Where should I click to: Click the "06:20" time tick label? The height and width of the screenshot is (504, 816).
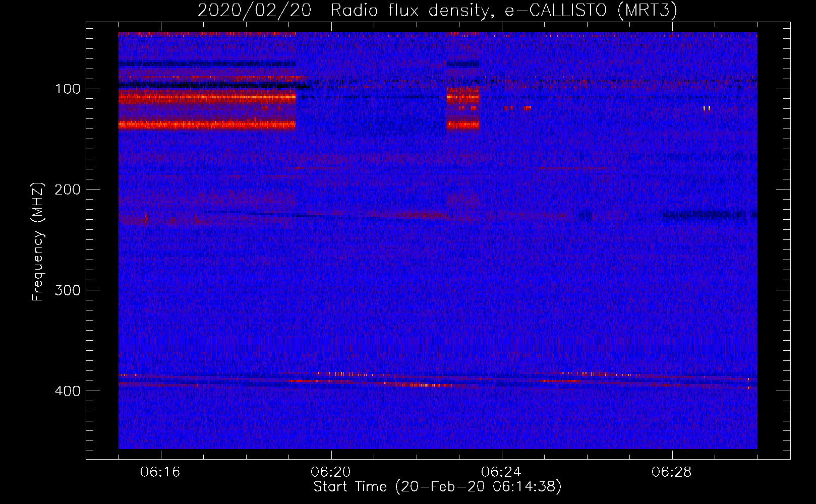[331, 472]
